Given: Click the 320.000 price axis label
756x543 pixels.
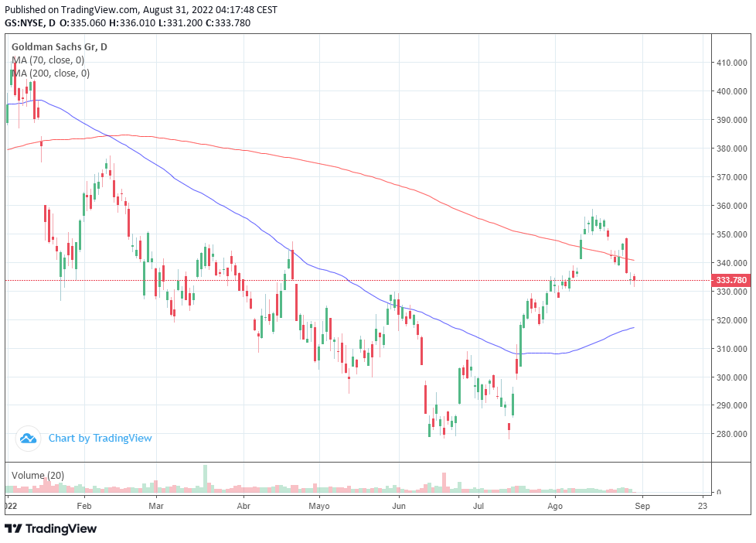Looking at the screenshot, I should coord(731,320).
